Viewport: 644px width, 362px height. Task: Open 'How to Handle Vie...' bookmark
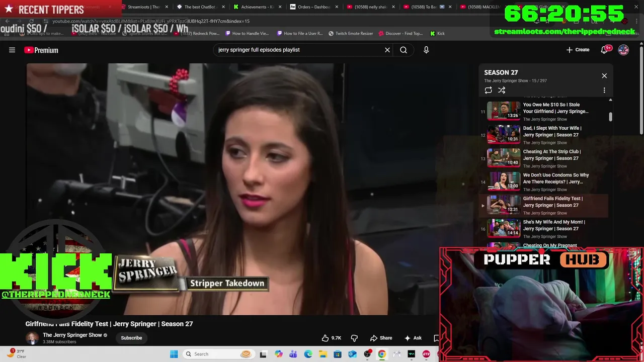247,34
